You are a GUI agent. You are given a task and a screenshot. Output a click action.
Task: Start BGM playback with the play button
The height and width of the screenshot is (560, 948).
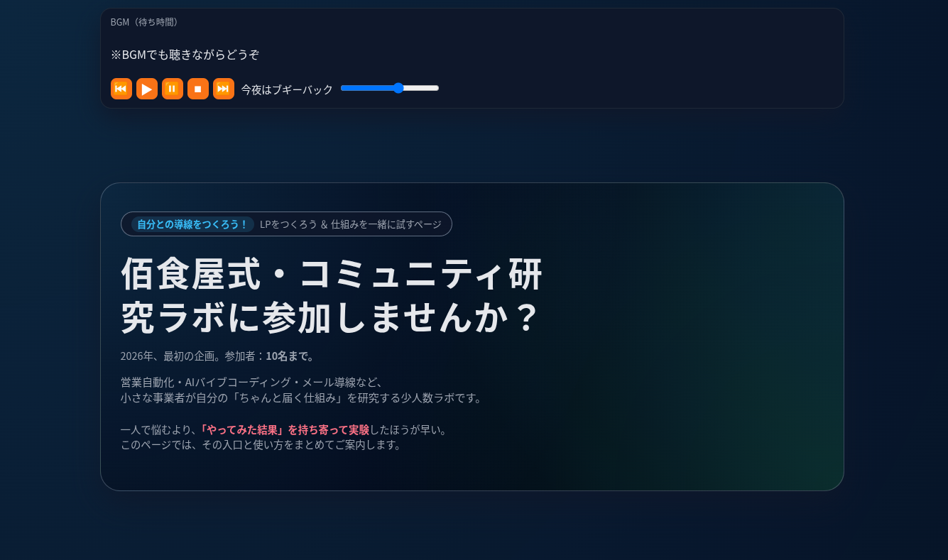coord(147,89)
